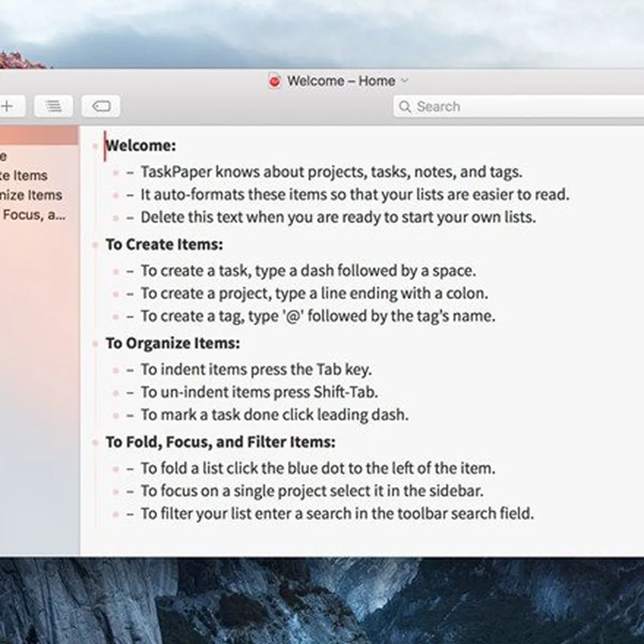The image size is (644, 644).
Task: Click the 'Welcome:' project heading
Action: click(x=141, y=145)
